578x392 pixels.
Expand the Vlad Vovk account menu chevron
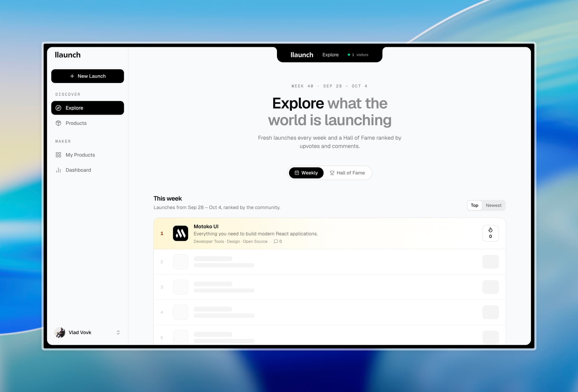point(118,332)
